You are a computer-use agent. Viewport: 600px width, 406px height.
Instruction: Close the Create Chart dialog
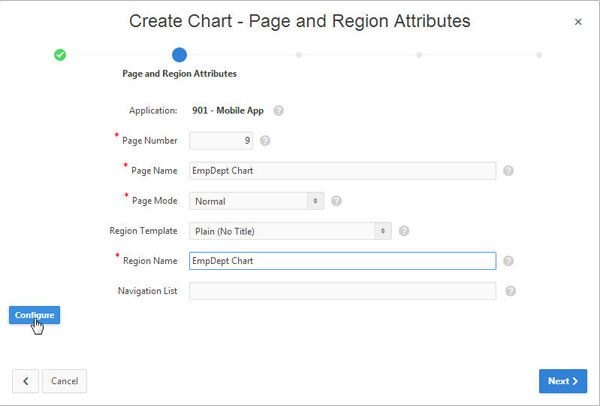point(577,21)
